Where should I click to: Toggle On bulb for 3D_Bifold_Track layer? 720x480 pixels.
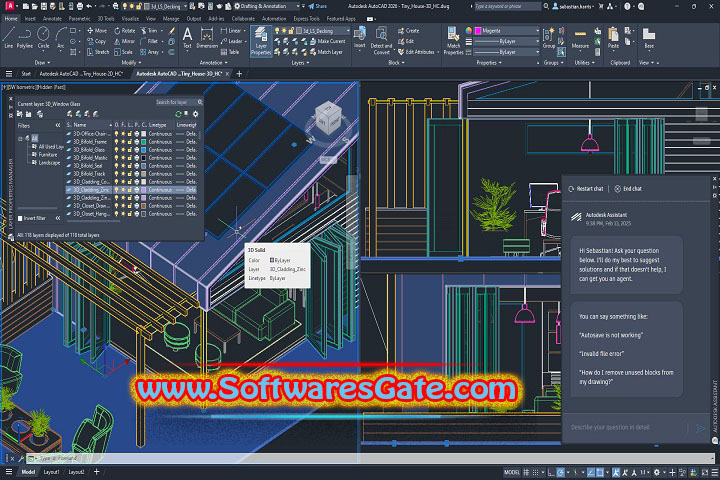[x=117, y=174]
